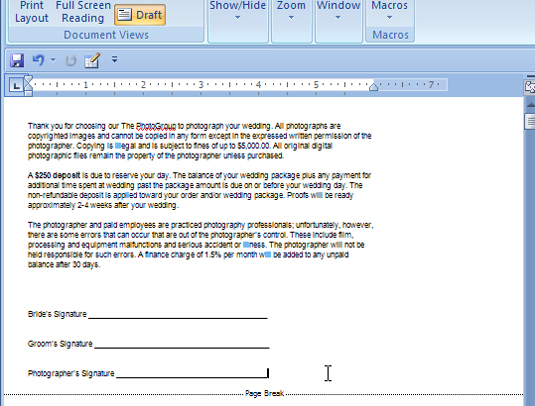Click the grayed Redo icon
The image size is (535, 406).
tap(71, 61)
